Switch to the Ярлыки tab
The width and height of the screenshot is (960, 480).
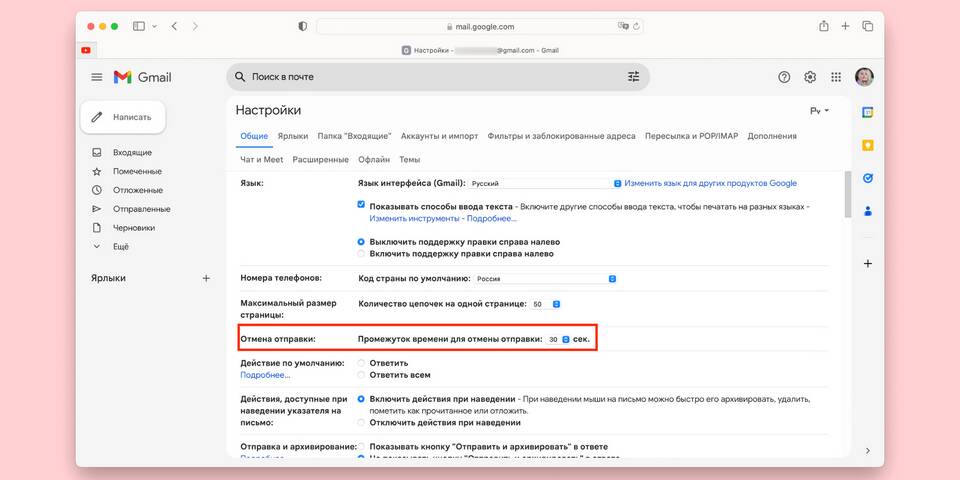[292, 136]
